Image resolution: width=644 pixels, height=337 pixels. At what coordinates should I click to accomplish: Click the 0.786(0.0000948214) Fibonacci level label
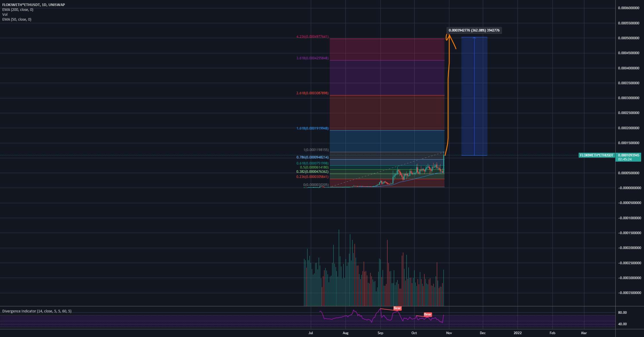tap(313, 157)
